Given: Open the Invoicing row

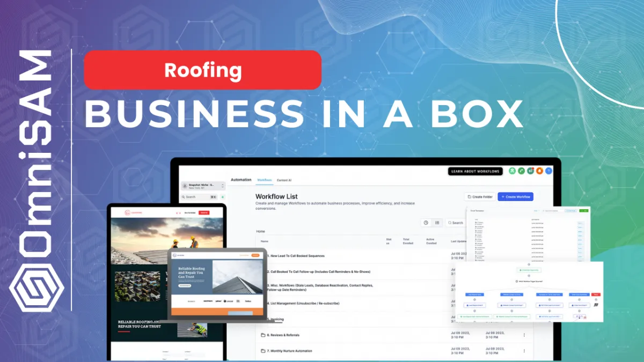Looking at the screenshot, I should coord(275,319).
